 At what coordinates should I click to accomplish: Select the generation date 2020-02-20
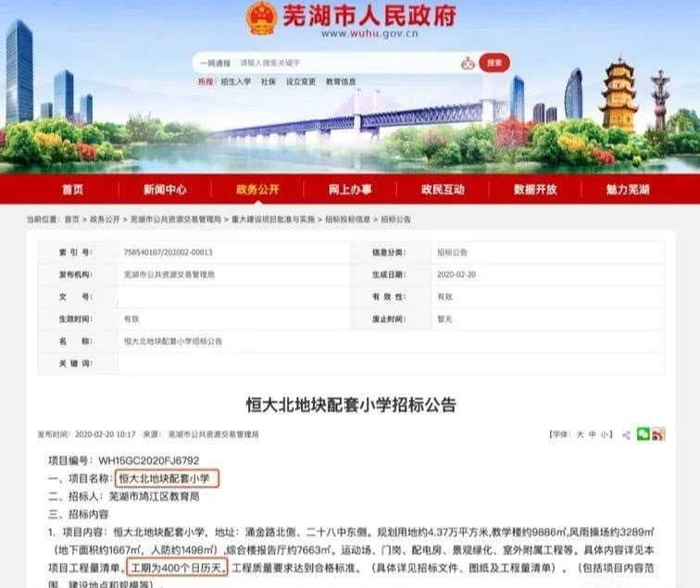(456, 275)
